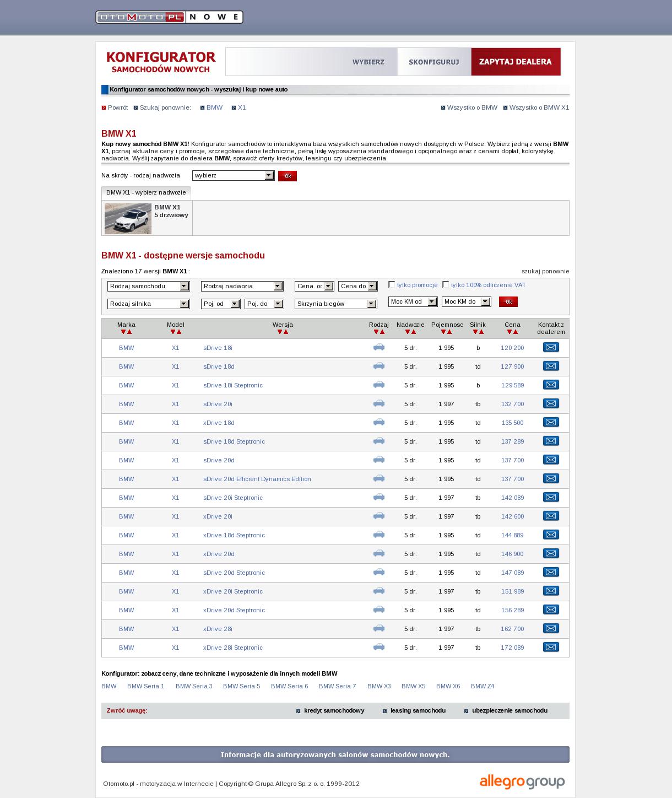Click dealer contact envelope for sDrive 18i

551,347
